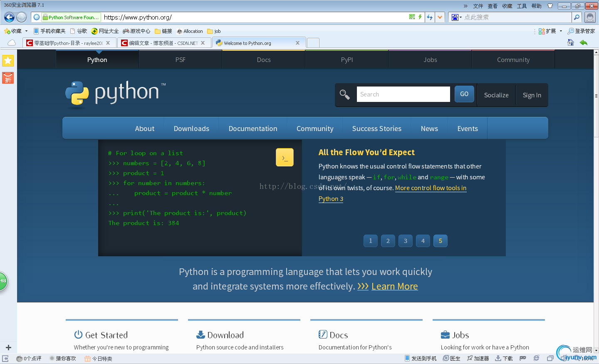Open the 网址大全 bookmark
The image size is (599, 364).
pyautogui.click(x=105, y=31)
